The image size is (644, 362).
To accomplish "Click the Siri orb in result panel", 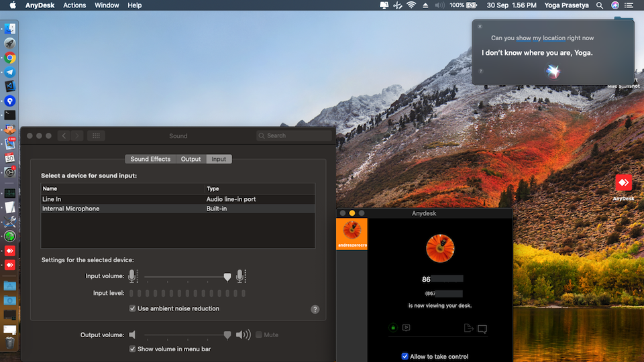I will tap(553, 72).
